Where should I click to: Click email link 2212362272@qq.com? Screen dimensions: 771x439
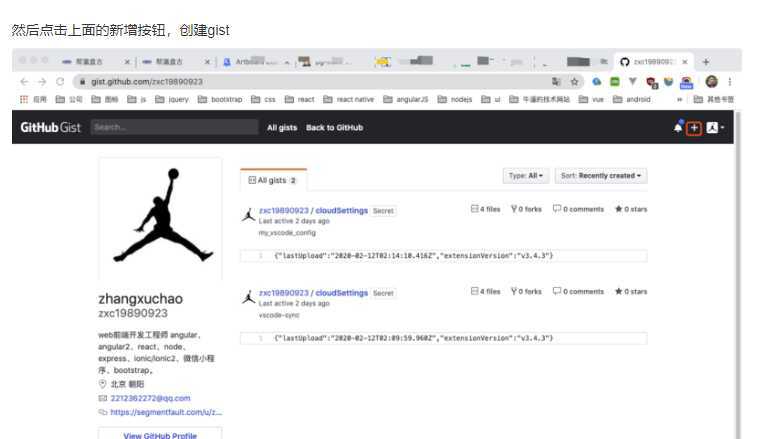point(150,398)
